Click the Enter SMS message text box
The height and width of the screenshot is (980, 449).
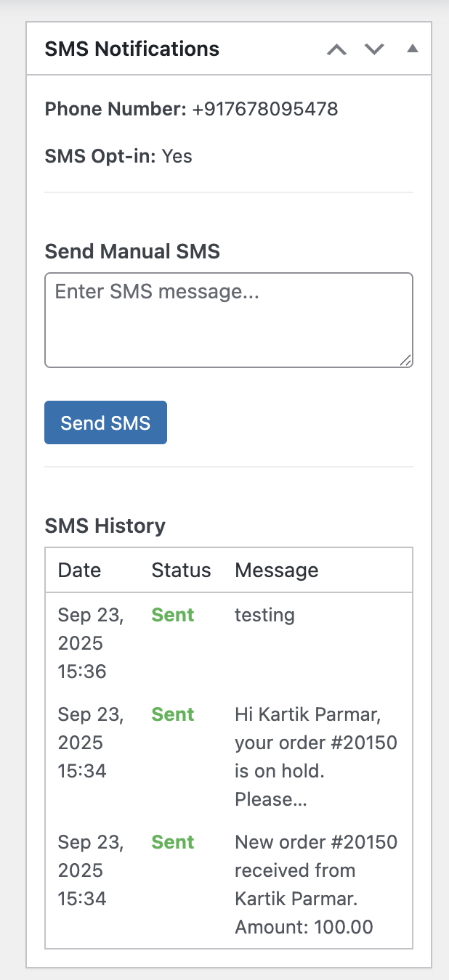pyautogui.click(x=228, y=319)
